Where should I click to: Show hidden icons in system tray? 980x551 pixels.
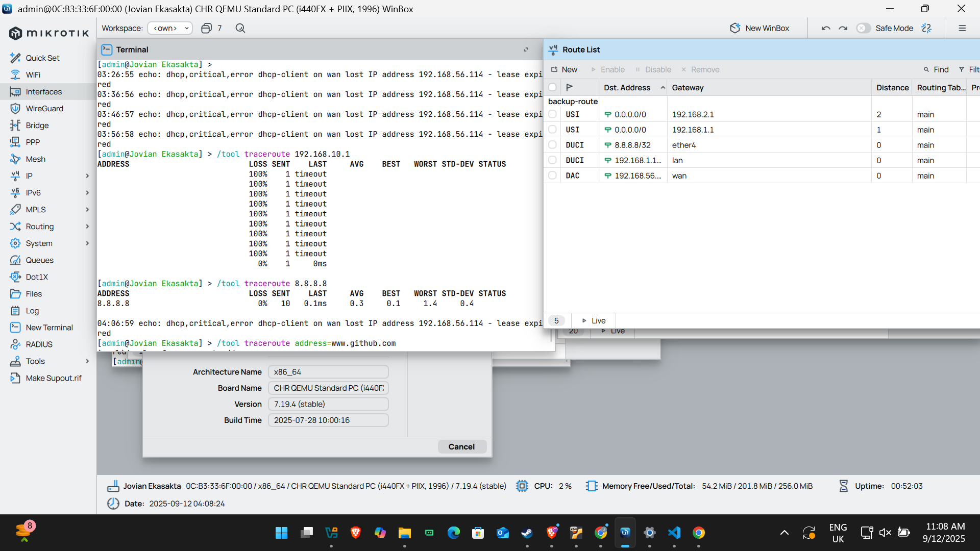[x=785, y=533]
